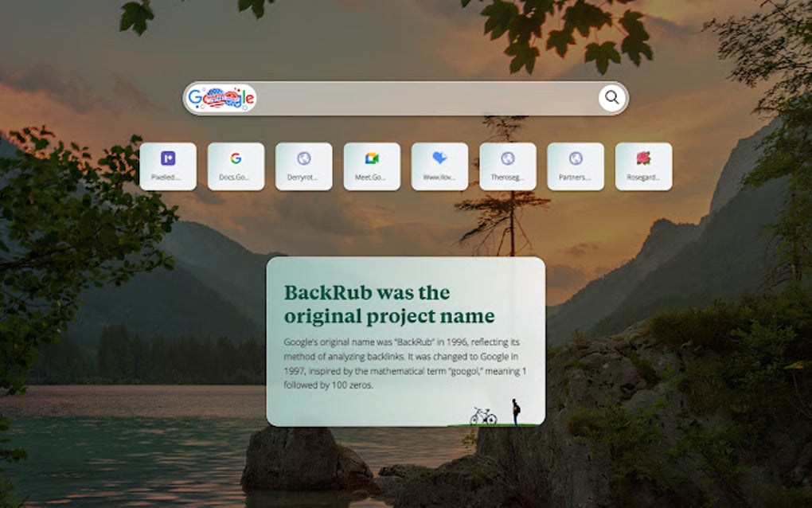Click the heart icon on the Www.Ilov shortcut
The height and width of the screenshot is (508, 812).
pos(440,158)
